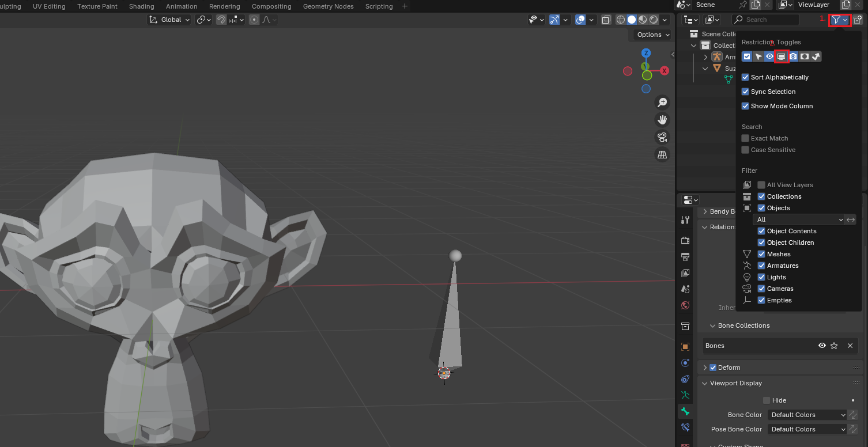868x447 pixels.
Task: Uncheck Meshes filter
Action: [x=761, y=254]
